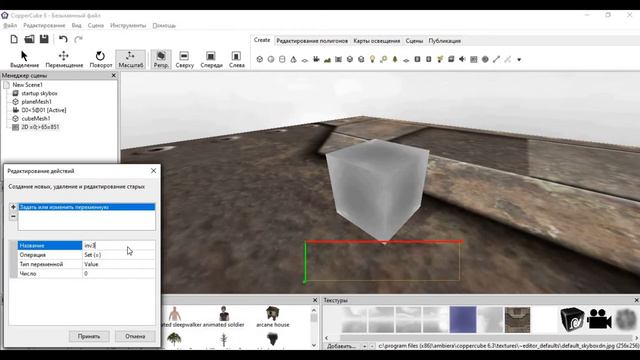Switch to the Сцены tab
This screenshot has height=360, width=640.
(x=414, y=41)
